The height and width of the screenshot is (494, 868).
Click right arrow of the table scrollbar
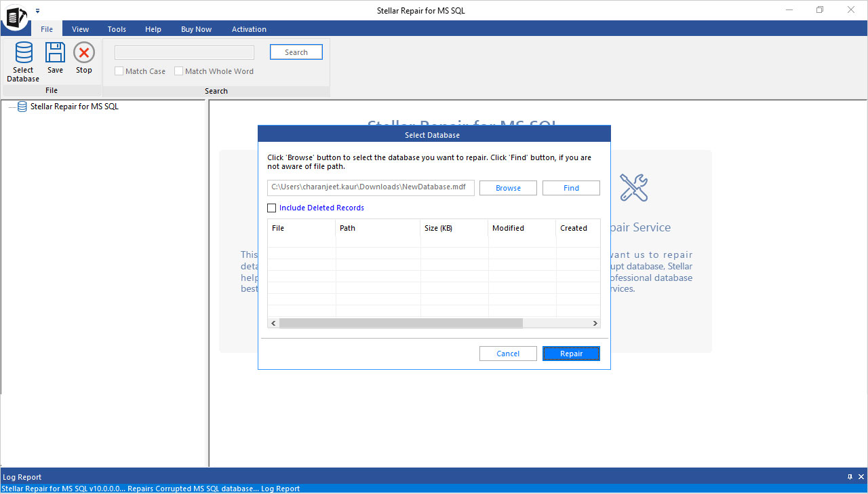[595, 324]
